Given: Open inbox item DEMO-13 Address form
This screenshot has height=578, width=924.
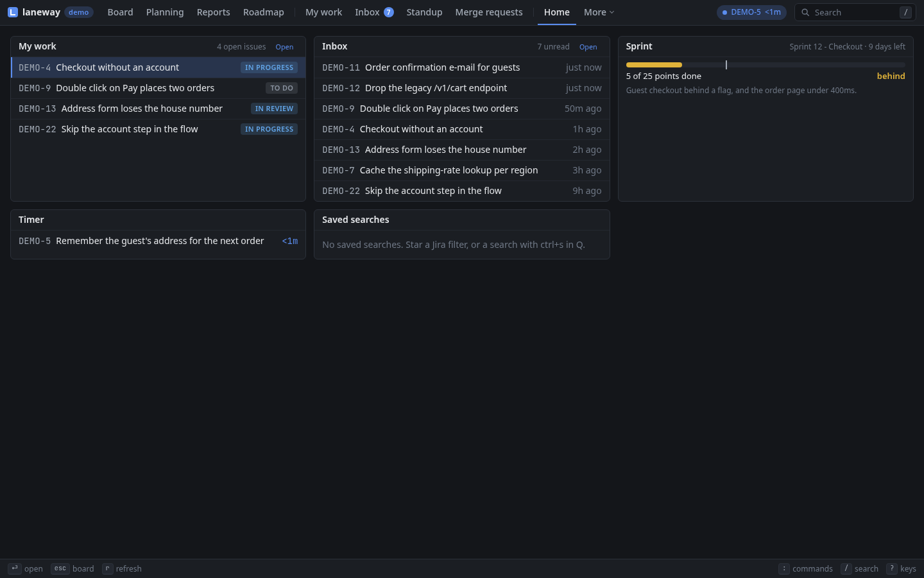Looking at the screenshot, I should (x=462, y=150).
